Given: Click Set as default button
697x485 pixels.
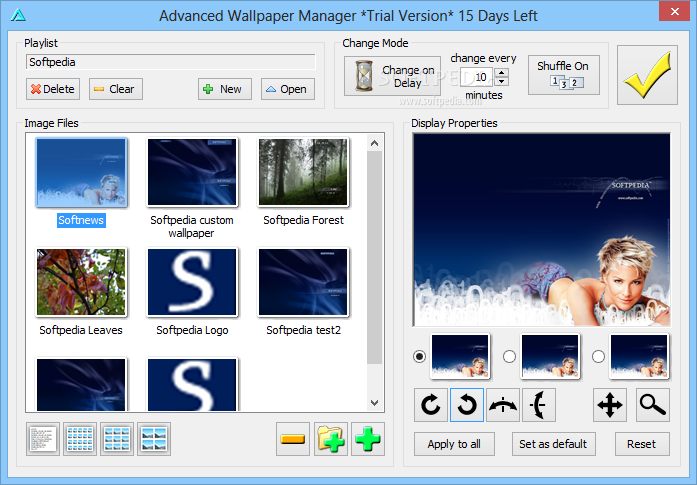Looking at the screenshot, I should [553, 444].
